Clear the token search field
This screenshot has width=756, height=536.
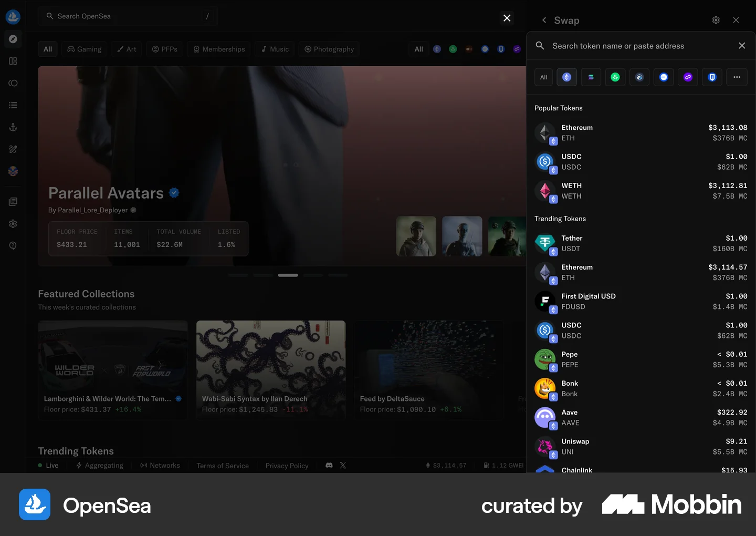[742, 46]
